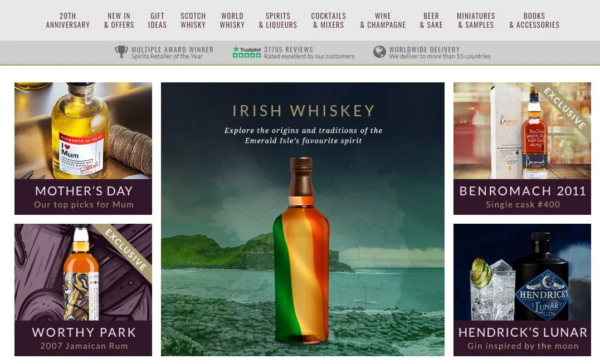This screenshot has width=600, height=364.
Task: Click Exclusive ribbon on Benromach tile
Action: 565,108
